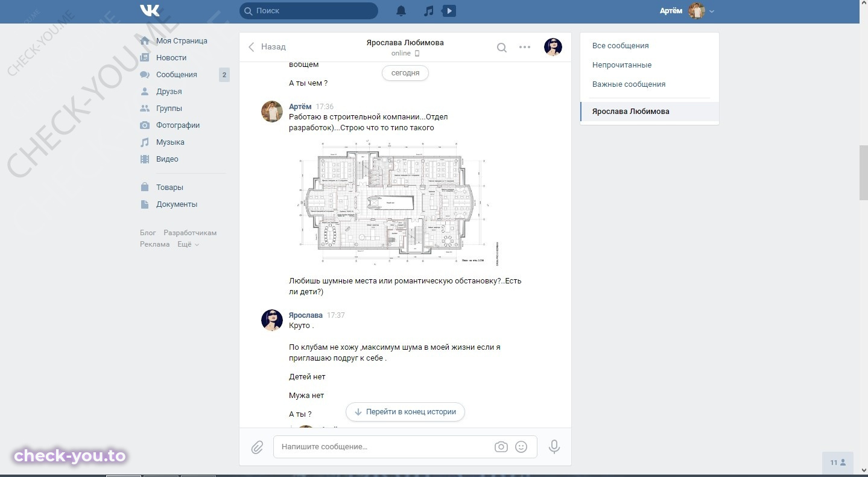
Task: Click the news icon beside Новости
Action: point(145,58)
